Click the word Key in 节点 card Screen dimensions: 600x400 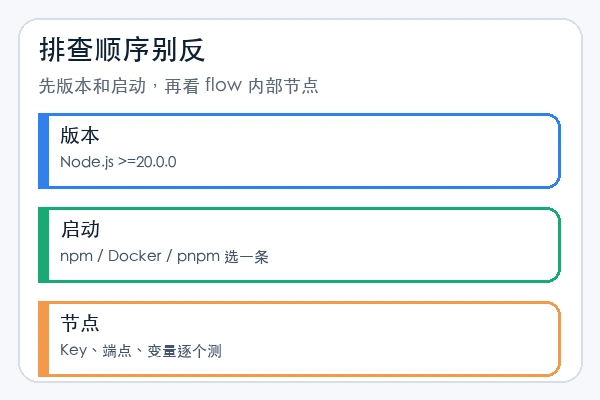point(73,351)
